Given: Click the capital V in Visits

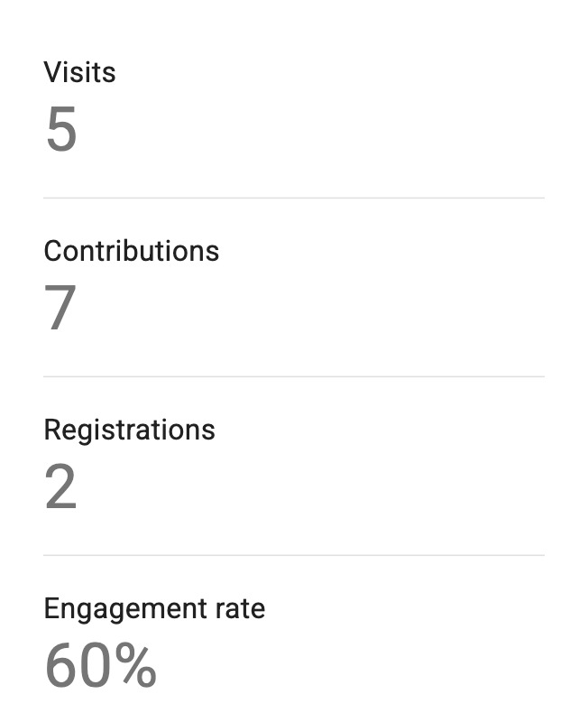Looking at the screenshot, I should tap(51, 72).
